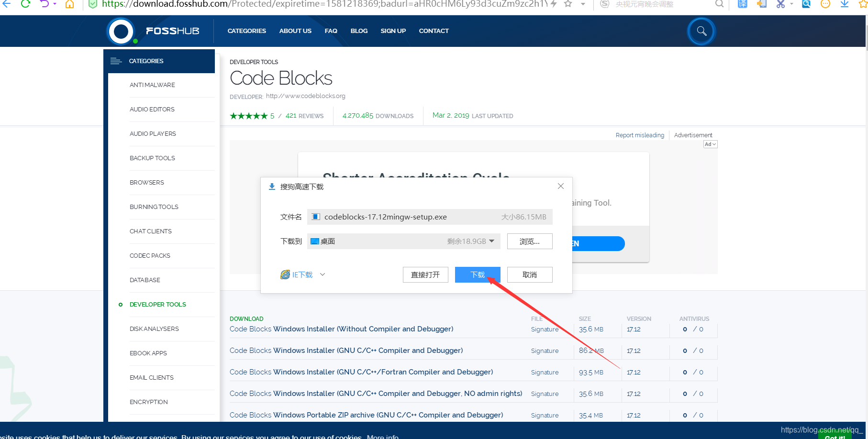Image resolution: width=868 pixels, height=439 pixels.
Task: Download Windows Portable ZIP archive
Action: [x=367, y=415]
